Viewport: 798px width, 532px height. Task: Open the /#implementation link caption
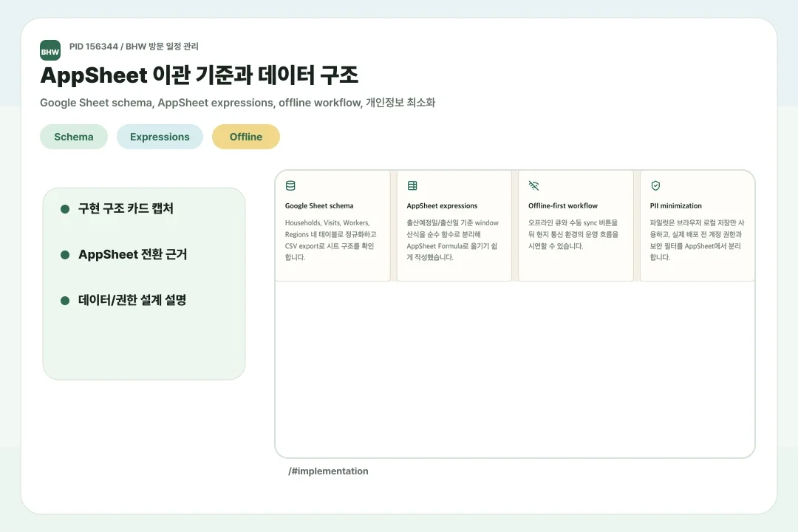point(328,471)
